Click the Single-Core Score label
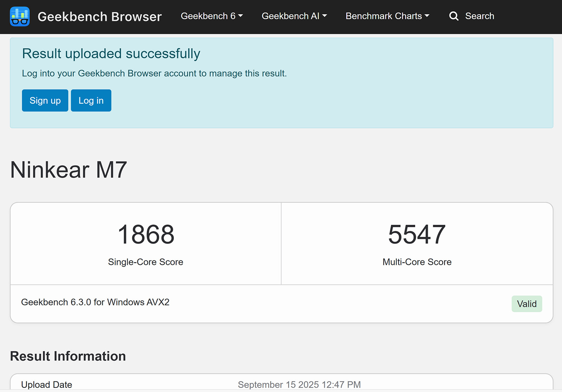 click(x=146, y=262)
